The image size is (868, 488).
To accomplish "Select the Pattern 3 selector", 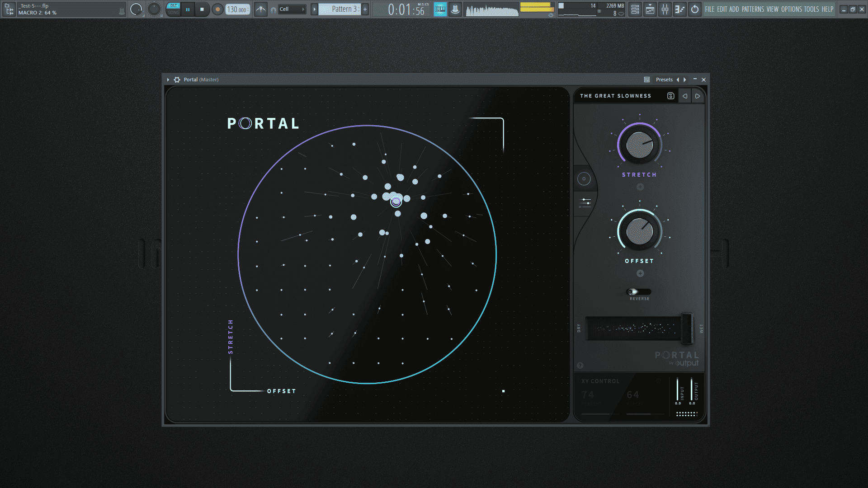I will tap(340, 9).
